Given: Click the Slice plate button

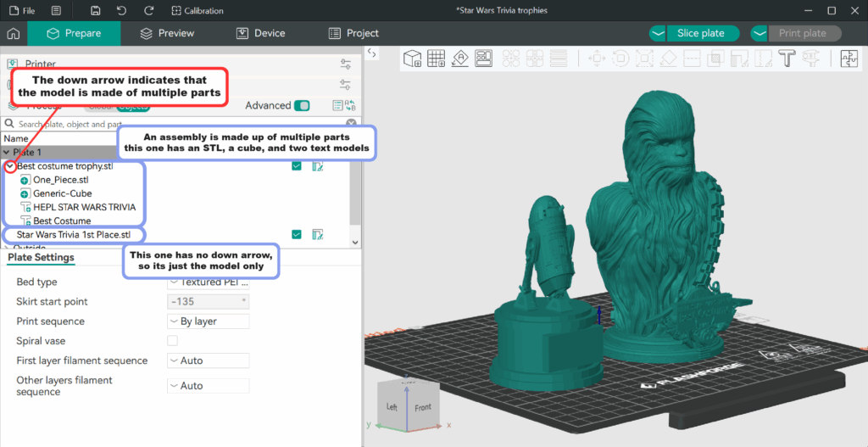Looking at the screenshot, I should click(703, 33).
